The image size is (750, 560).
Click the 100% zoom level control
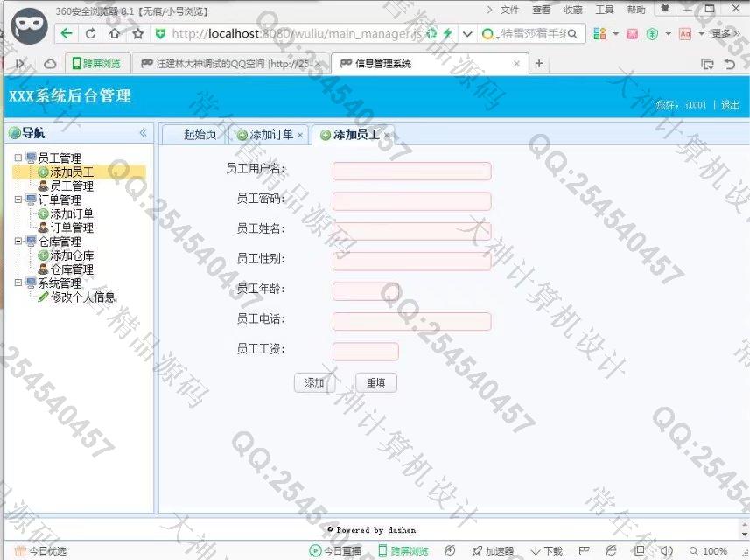(x=708, y=551)
